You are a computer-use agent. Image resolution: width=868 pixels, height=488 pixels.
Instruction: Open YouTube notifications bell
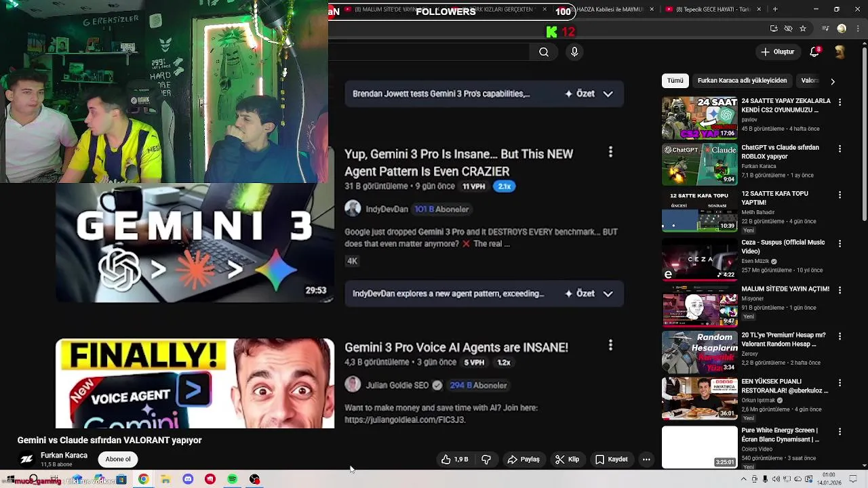click(x=814, y=52)
